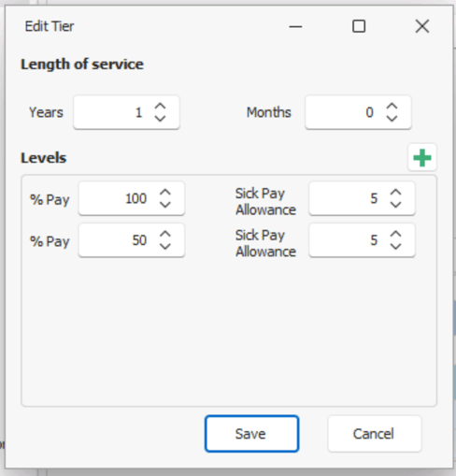The image size is (456, 476).
Task: Decrease second Sick Pay Allowance
Action: pos(395,246)
